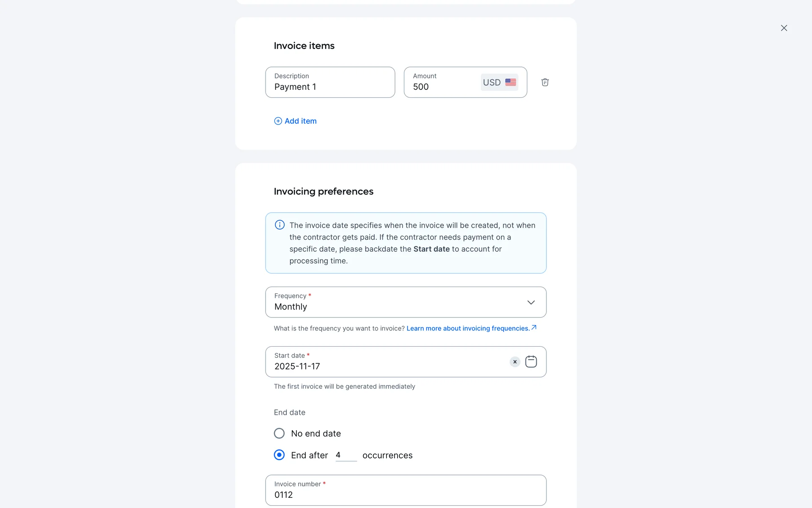Expand the Frequency chevron arrow
The image size is (812, 508).
(531, 302)
